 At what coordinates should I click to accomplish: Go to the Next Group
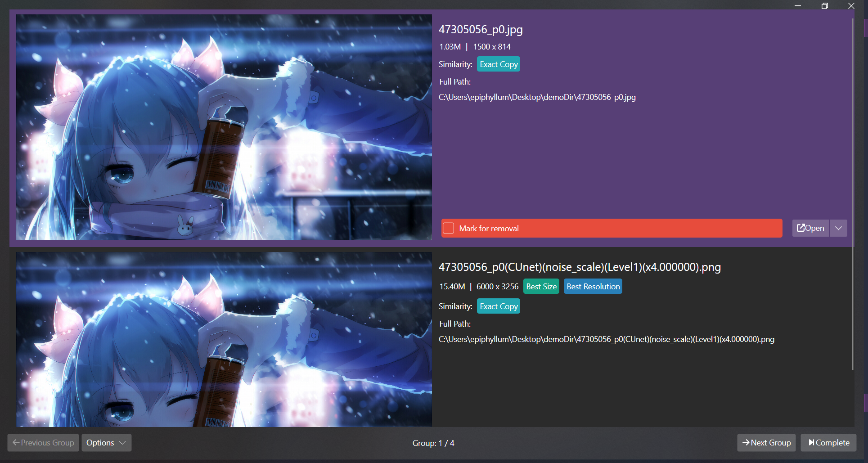point(766,443)
